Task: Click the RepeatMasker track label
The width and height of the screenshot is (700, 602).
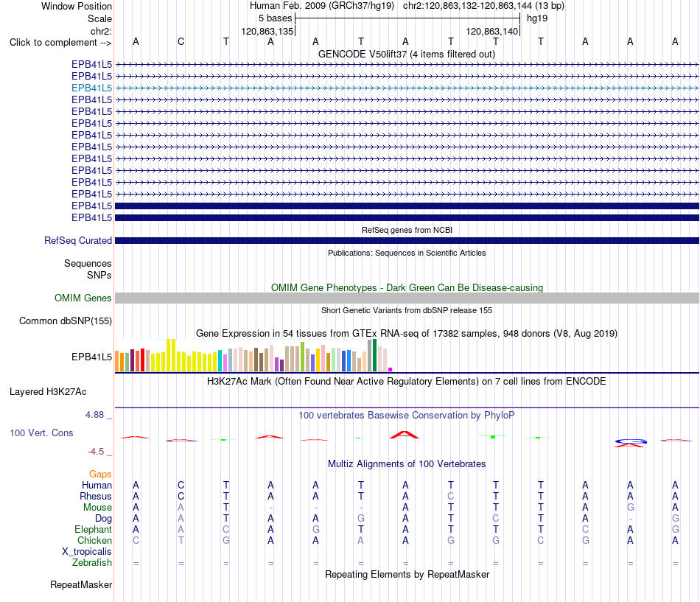Action: click(81, 584)
